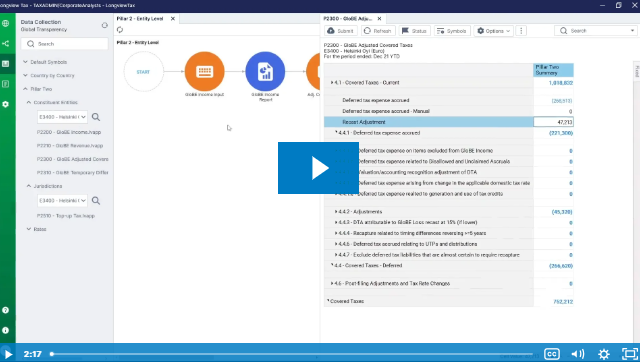Click the Pillar Two Summary column header
This screenshot has height=362, width=640.
(x=553, y=70)
